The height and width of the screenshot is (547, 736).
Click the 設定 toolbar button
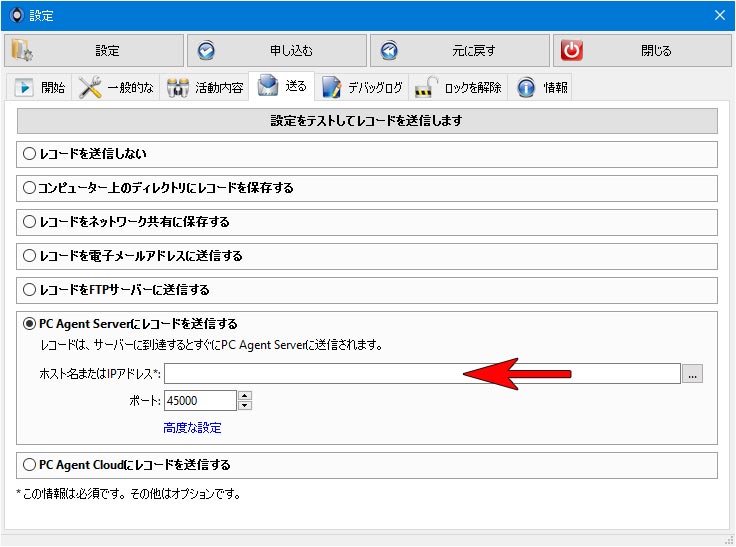tap(94, 50)
